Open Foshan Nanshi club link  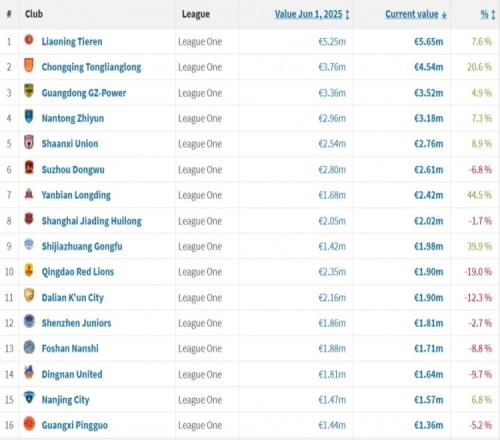(x=70, y=349)
